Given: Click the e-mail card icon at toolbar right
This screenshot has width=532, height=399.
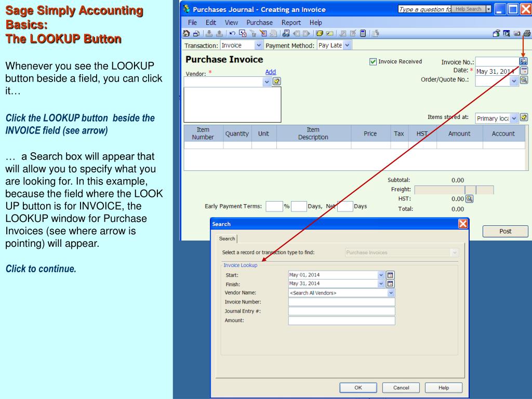Looking at the screenshot, I should click(x=517, y=33).
